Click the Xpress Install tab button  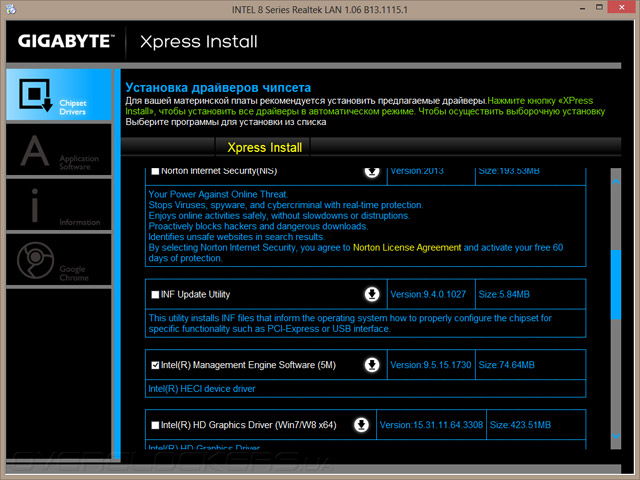(x=264, y=147)
